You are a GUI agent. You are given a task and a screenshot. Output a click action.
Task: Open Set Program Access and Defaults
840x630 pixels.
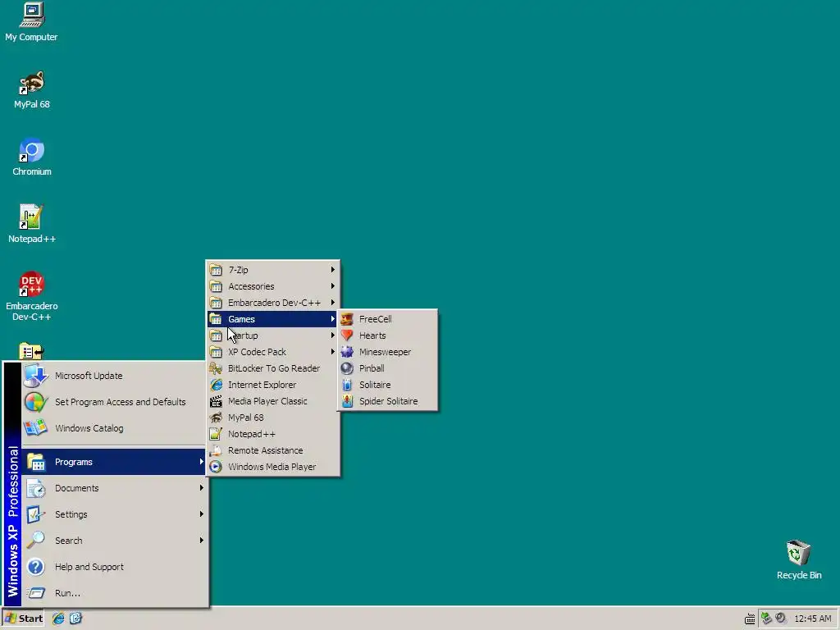pos(113,402)
